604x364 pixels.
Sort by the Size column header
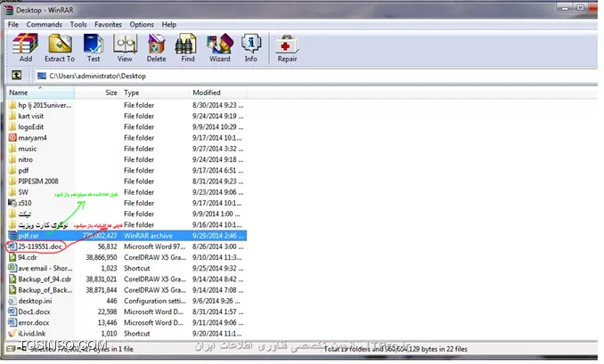97,93
